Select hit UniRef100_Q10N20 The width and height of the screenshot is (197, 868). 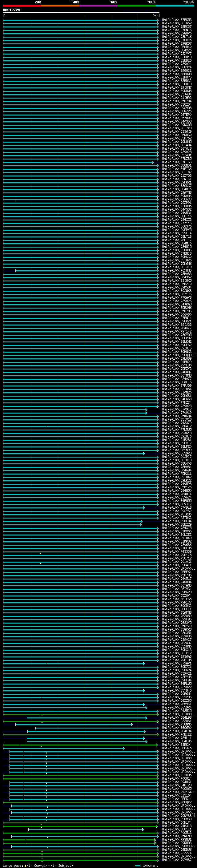[176, 392]
